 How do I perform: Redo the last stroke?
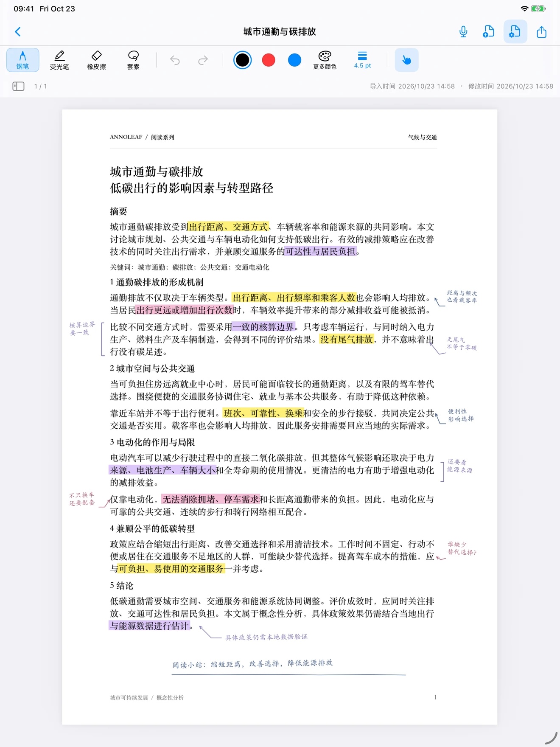click(203, 60)
